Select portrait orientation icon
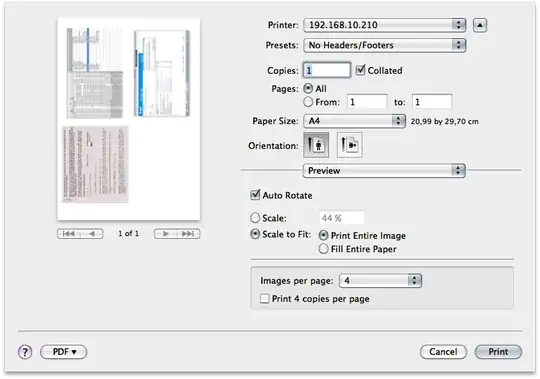This screenshot has height=379, width=540. tap(316, 145)
